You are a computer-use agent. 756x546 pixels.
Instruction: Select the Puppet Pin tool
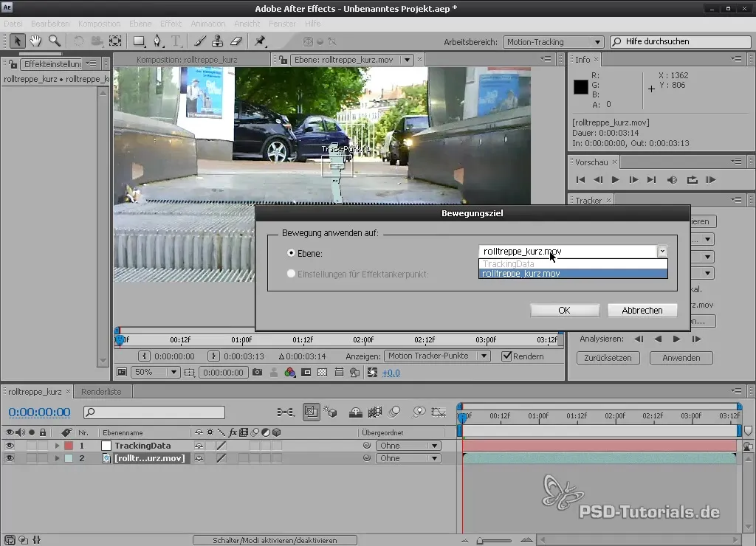260,41
